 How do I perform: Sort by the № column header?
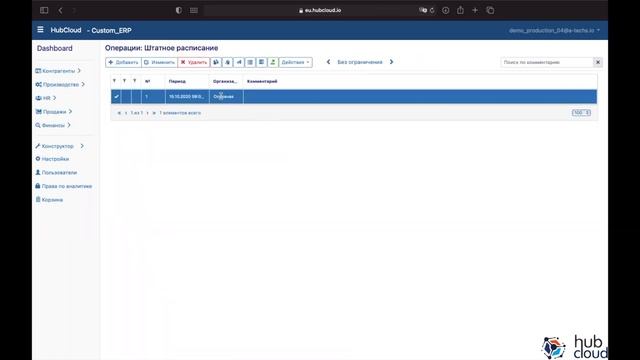point(148,82)
